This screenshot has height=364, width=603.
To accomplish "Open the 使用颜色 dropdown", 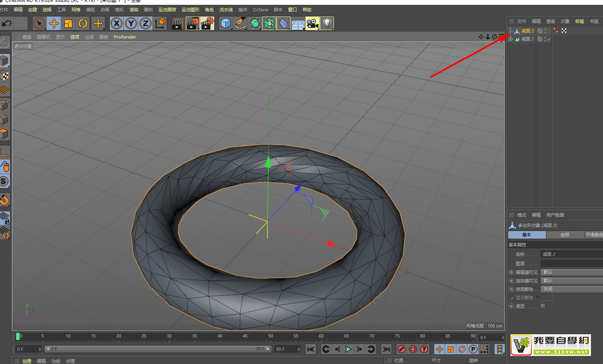I will (571, 289).
